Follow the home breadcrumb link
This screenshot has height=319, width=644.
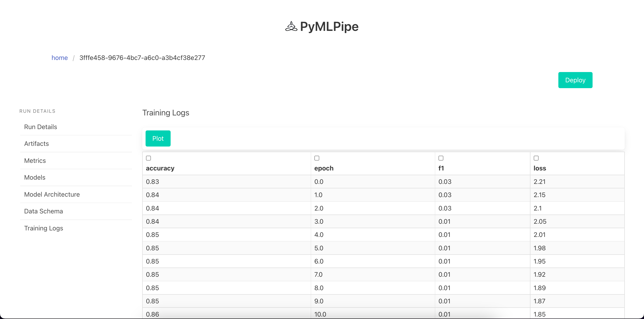tap(59, 58)
